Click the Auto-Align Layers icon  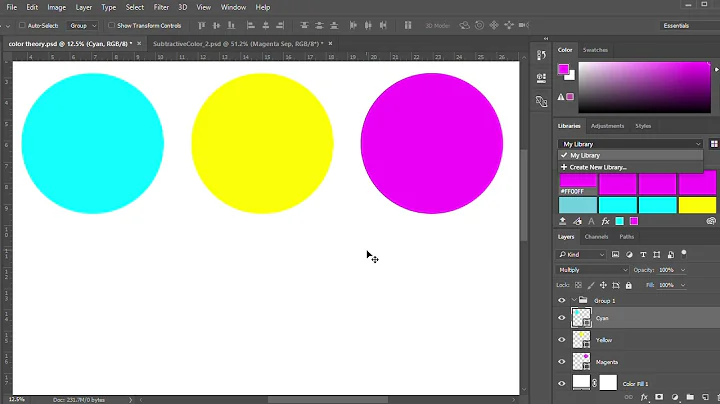(x=408, y=26)
